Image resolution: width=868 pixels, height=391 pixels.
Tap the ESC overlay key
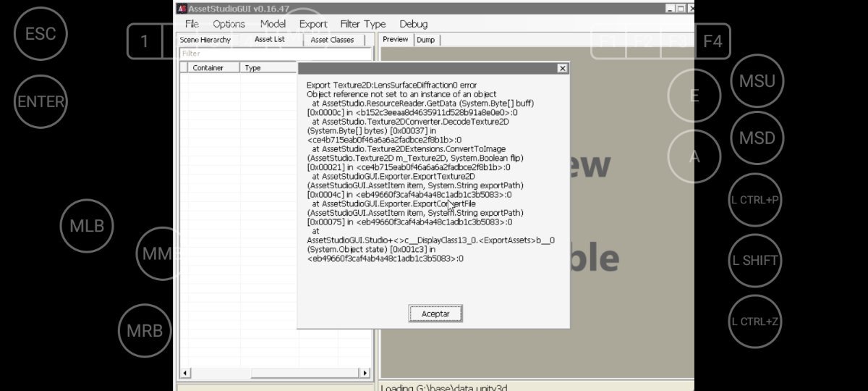tap(41, 34)
